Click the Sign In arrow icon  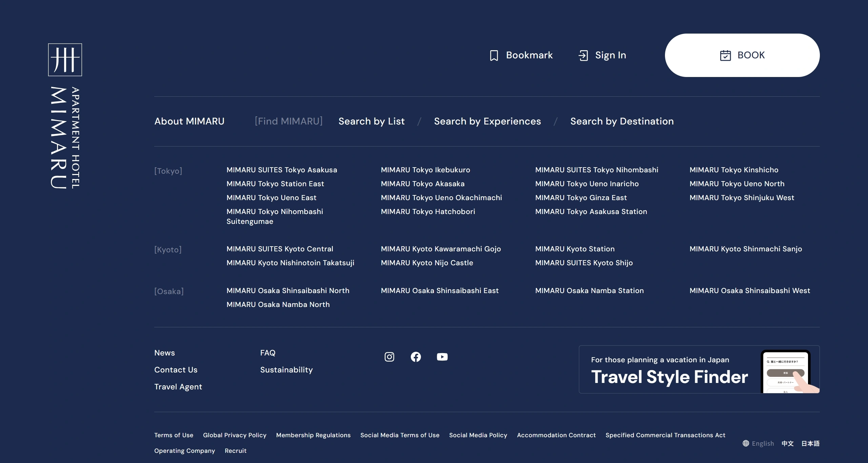(x=583, y=55)
